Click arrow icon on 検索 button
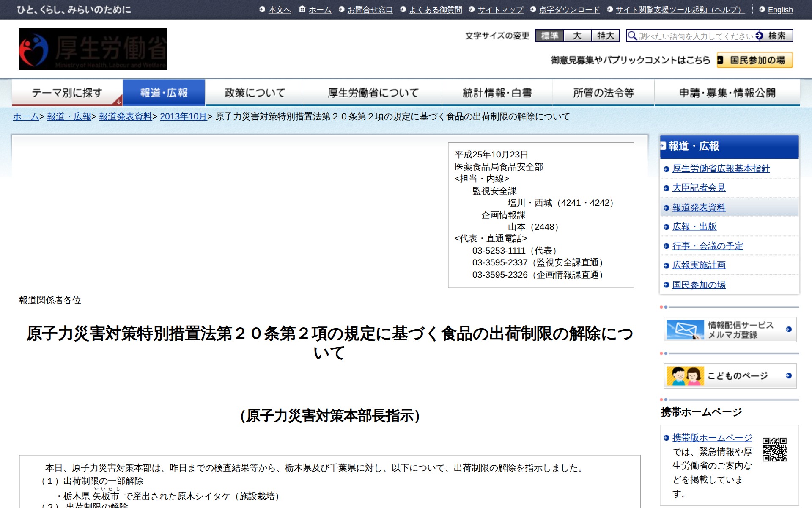This screenshot has width=812, height=508. (760, 36)
